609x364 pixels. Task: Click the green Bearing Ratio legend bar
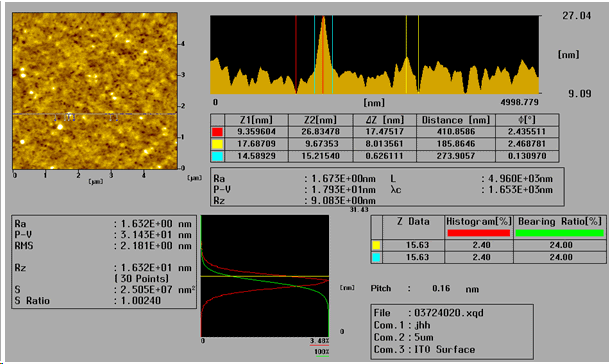click(559, 233)
